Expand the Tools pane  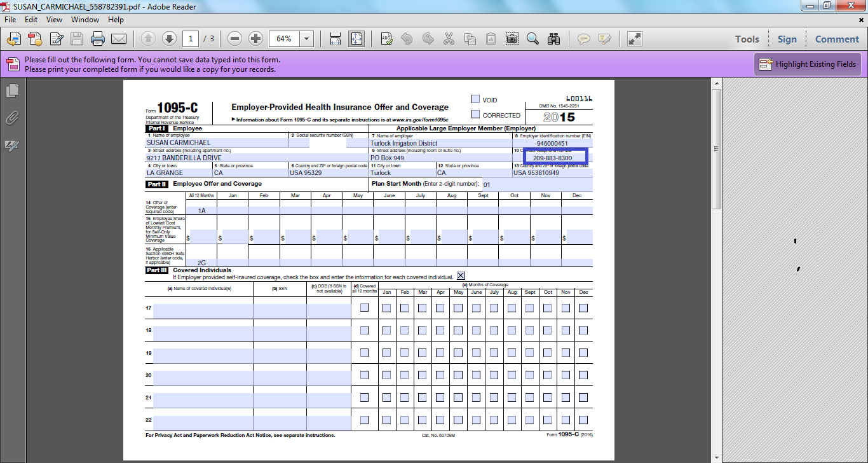(x=747, y=39)
